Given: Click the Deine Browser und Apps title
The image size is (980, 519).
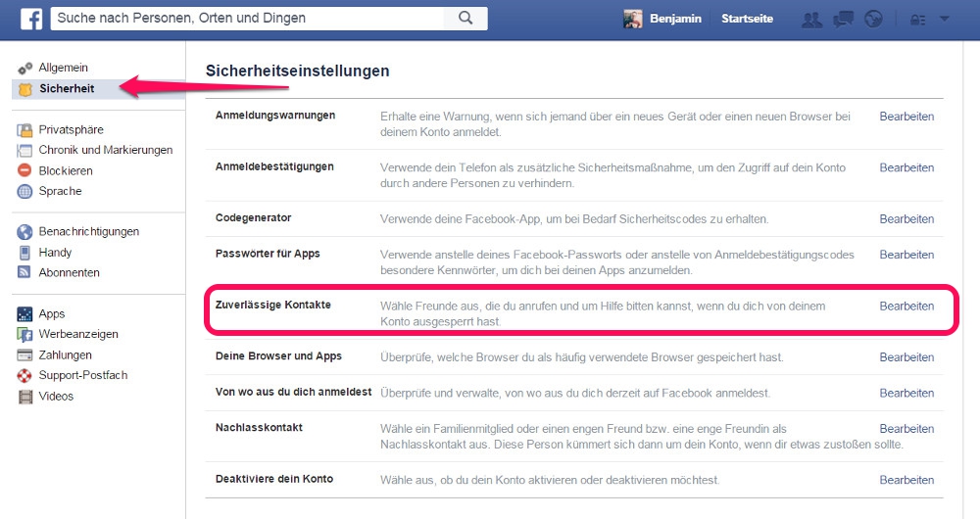Looking at the screenshot, I should tap(278, 356).
